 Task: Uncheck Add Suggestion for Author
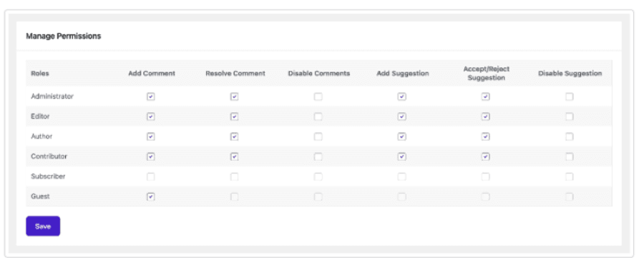tap(402, 137)
